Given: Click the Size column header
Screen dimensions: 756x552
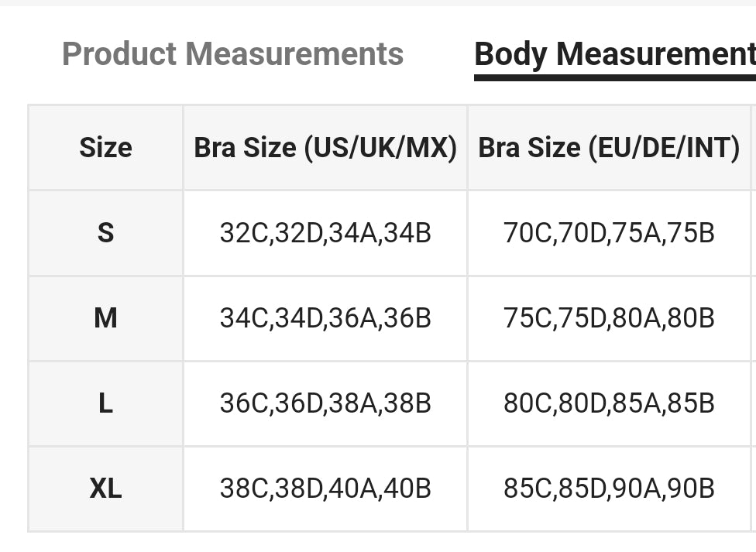Looking at the screenshot, I should click(x=105, y=147).
